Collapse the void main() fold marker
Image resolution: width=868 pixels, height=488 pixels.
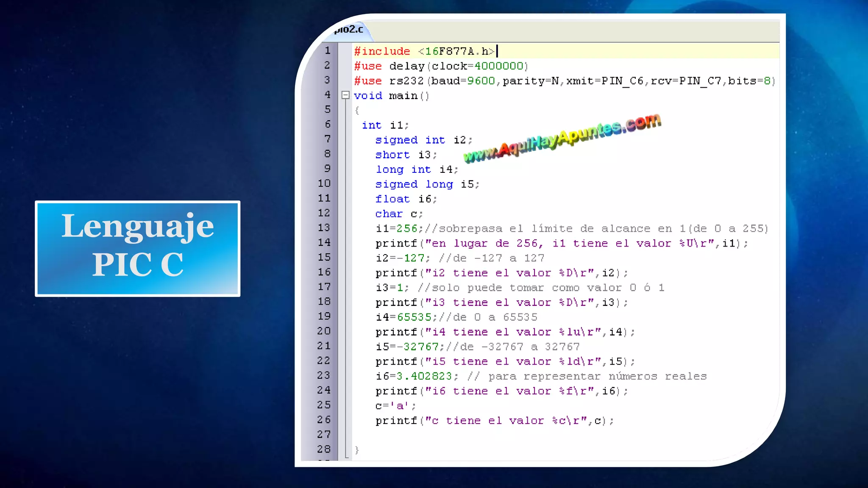click(x=345, y=95)
